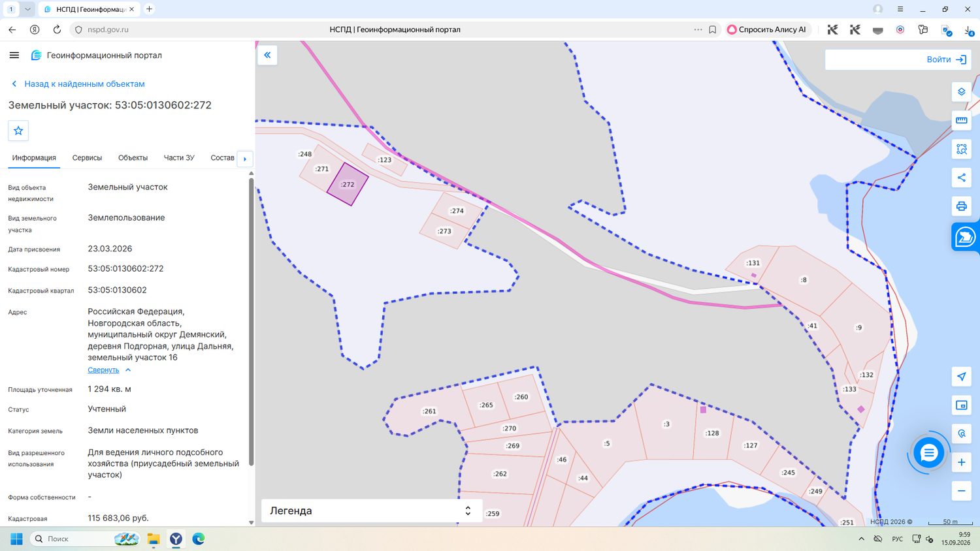The image size is (980, 551).
Task: Bookmark this page in the address bar
Action: click(713, 29)
